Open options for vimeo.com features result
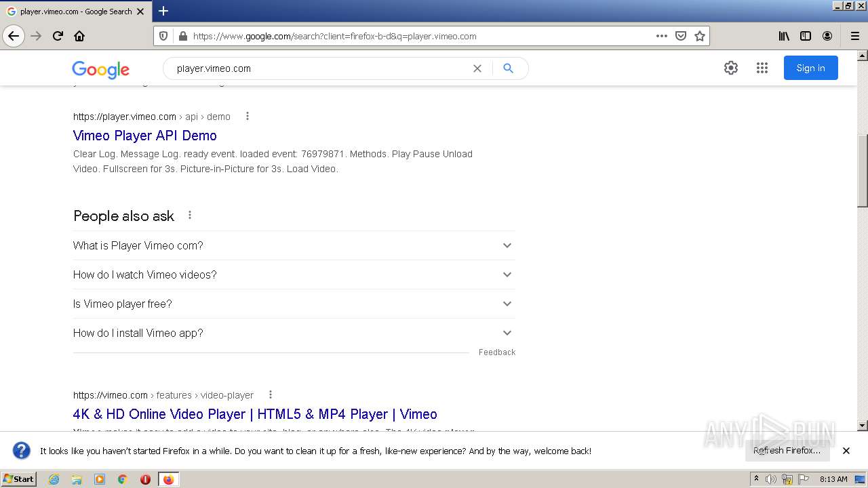Image resolution: width=868 pixels, height=488 pixels. point(271,395)
